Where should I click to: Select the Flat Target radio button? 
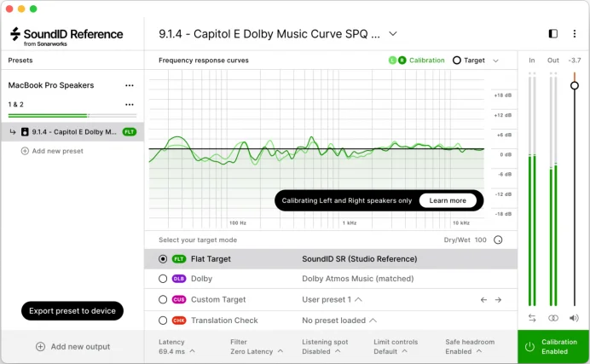(x=163, y=259)
